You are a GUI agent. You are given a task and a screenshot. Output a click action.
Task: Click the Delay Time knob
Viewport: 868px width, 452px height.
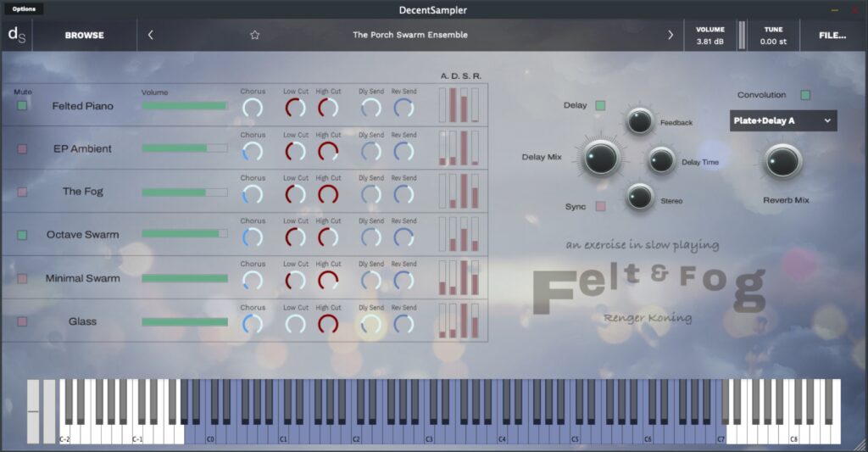click(661, 160)
